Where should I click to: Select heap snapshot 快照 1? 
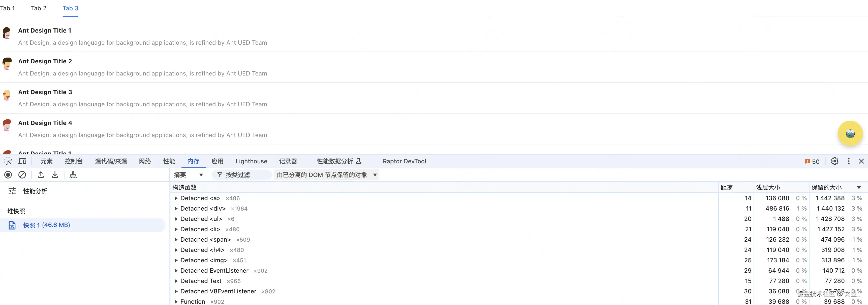tap(46, 225)
